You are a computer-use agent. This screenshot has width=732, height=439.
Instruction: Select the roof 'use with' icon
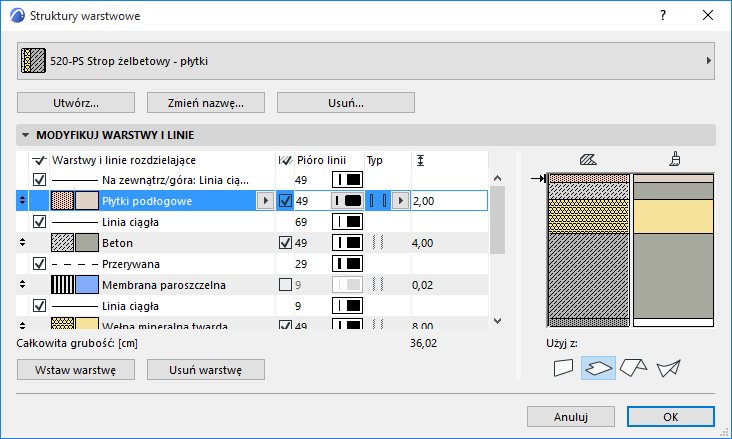(632, 368)
